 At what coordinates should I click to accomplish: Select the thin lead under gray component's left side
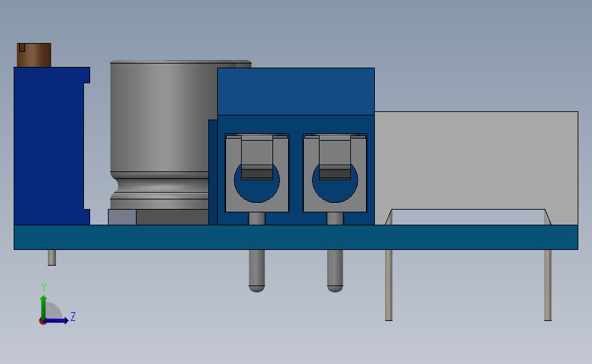click(x=389, y=285)
